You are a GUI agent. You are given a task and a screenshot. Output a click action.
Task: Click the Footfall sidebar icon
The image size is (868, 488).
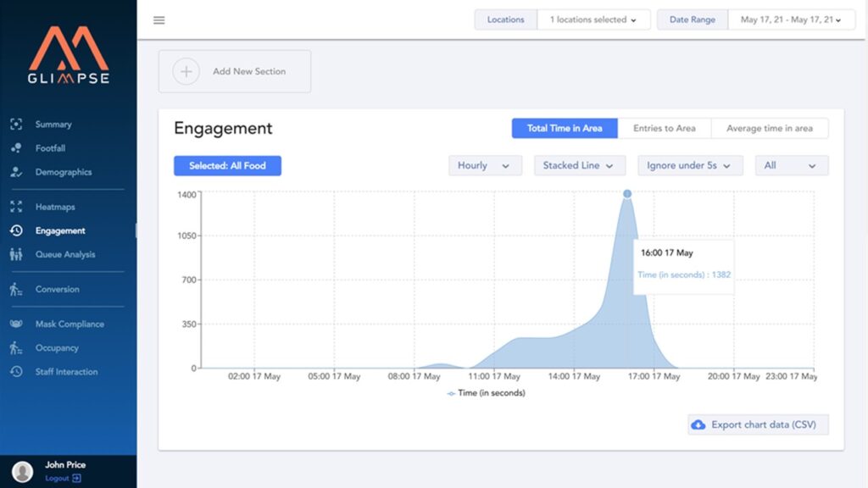click(x=16, y=148)
